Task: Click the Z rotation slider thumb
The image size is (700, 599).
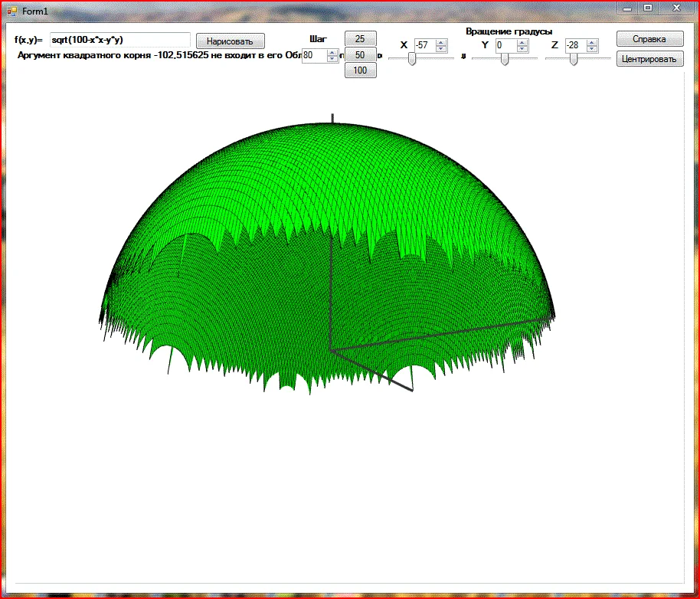Action: (574, 60)
